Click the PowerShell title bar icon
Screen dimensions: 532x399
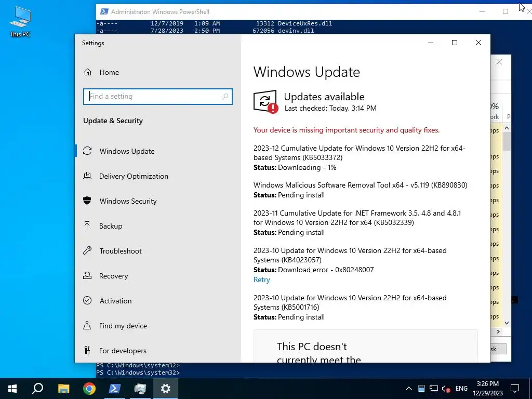pyautogui.click(x=104, y=11)
